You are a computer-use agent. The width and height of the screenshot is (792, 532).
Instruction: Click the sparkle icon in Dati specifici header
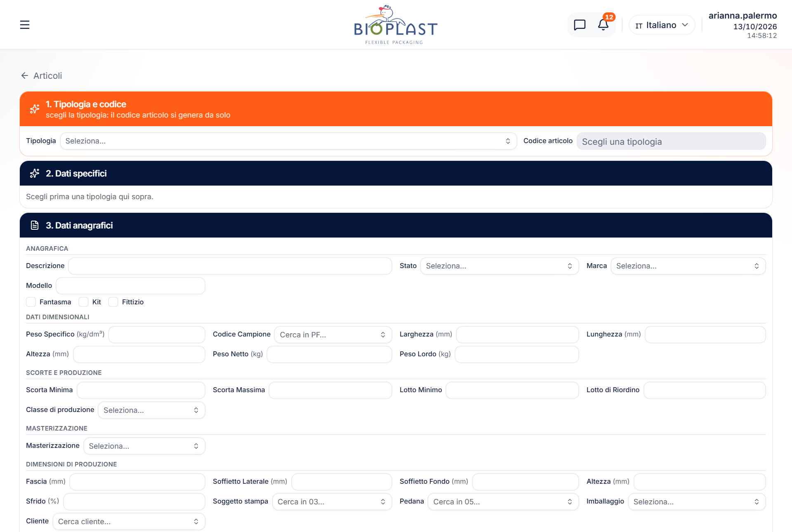(x=35, y=173)
